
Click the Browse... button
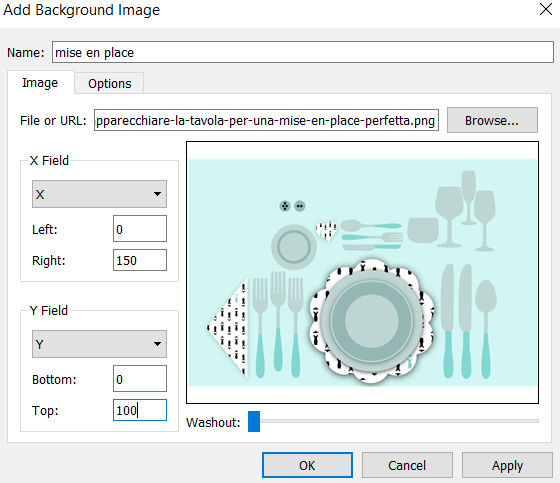pyautogui.click(x=492, y=120)
